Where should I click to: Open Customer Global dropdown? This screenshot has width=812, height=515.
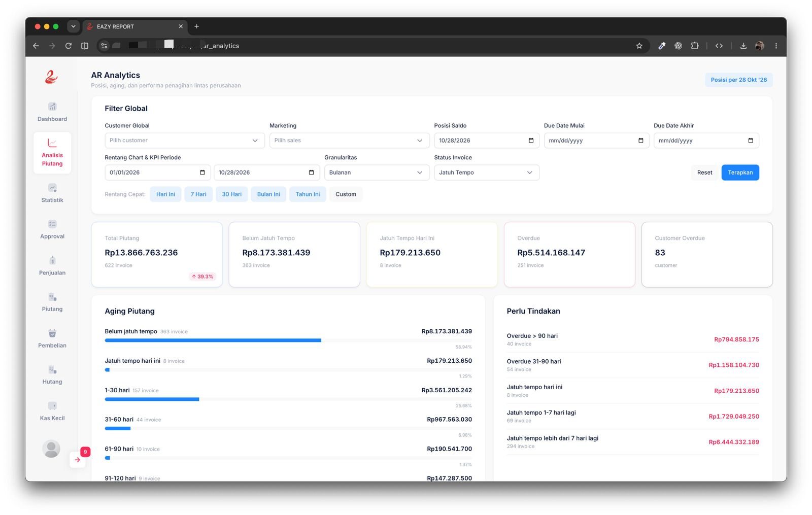185,141
